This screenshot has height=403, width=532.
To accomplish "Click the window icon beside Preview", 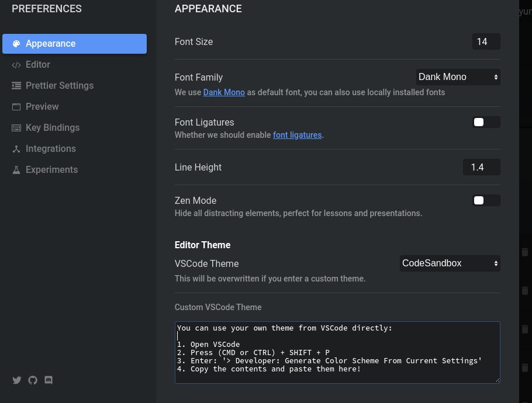I will pyautogui.click(x=16, y=107).
